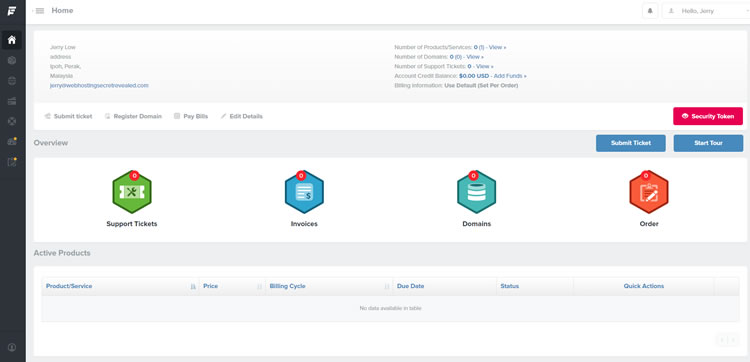Click the Add Funds link
The width and height of the screenshot is (750, 362).
click(510, 76)
